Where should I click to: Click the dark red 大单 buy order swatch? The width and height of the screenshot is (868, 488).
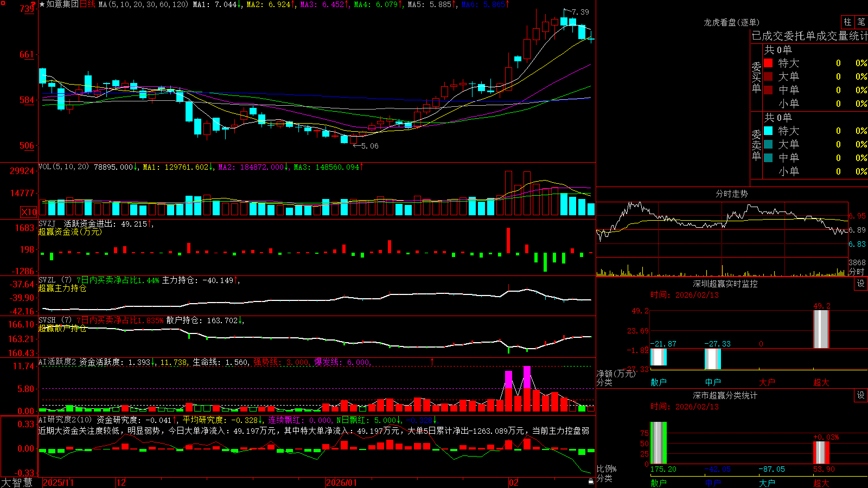(x=768, y=76)
